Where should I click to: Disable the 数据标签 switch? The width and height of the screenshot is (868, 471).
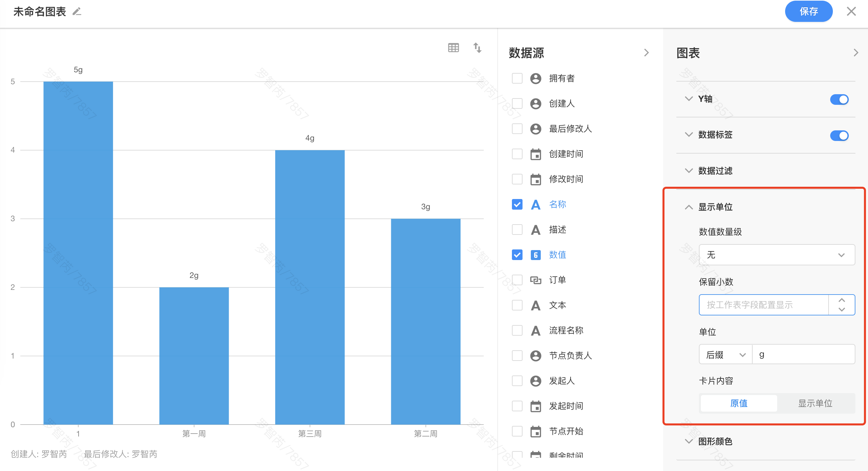839,136
